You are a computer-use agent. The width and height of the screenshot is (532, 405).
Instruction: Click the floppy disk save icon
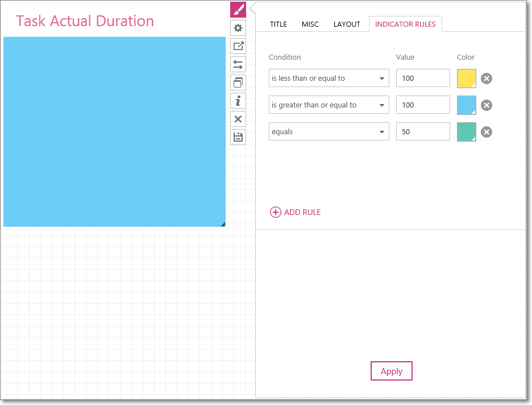(238, 137)
